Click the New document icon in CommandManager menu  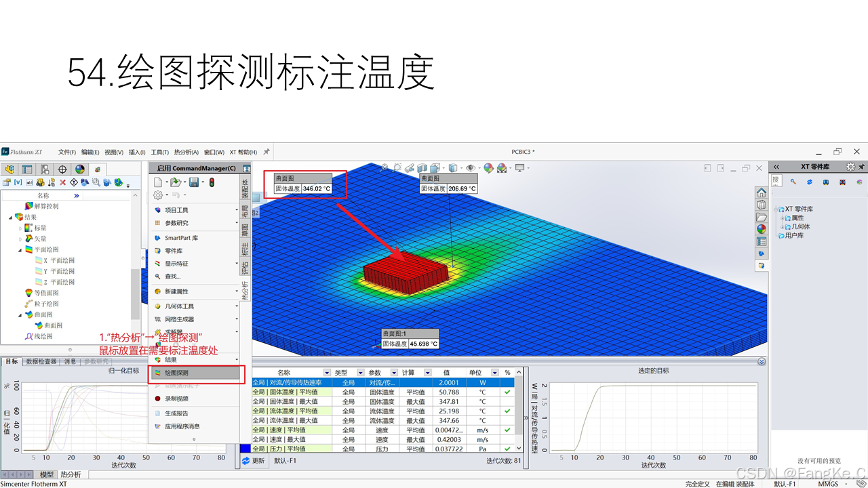click(x=158, y=182)
